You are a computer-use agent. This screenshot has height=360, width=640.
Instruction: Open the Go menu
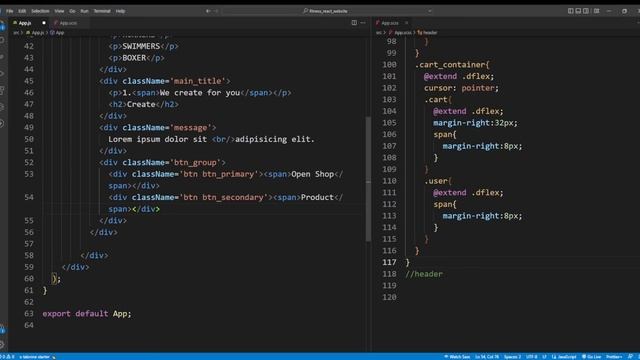[72, 11]
